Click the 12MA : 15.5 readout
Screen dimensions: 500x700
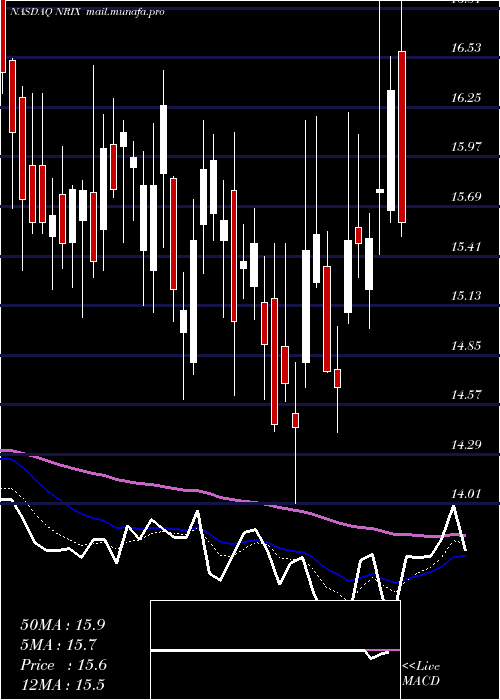63,685
